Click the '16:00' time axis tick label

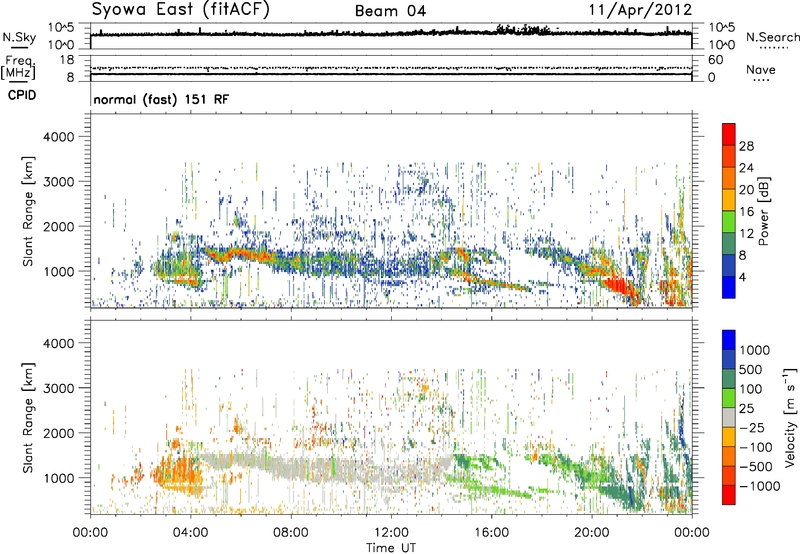point(491,533)
